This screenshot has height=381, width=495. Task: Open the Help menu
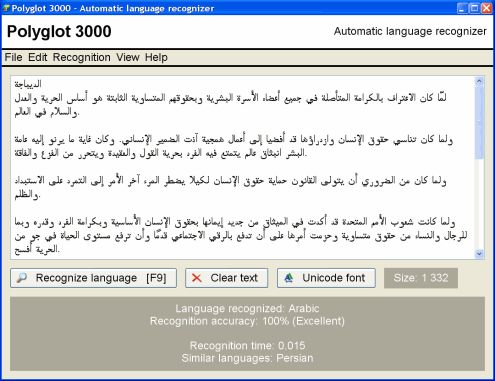(156, 57)
